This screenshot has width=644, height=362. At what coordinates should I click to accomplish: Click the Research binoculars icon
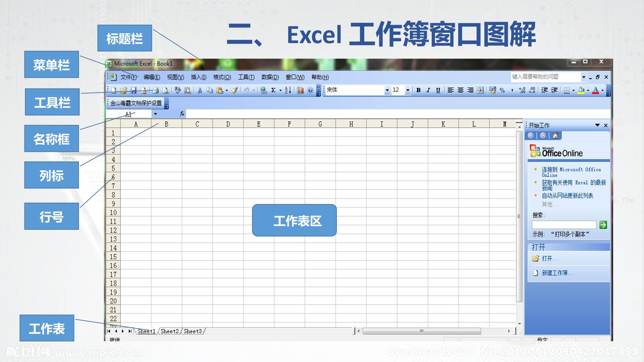click(187, 90)
